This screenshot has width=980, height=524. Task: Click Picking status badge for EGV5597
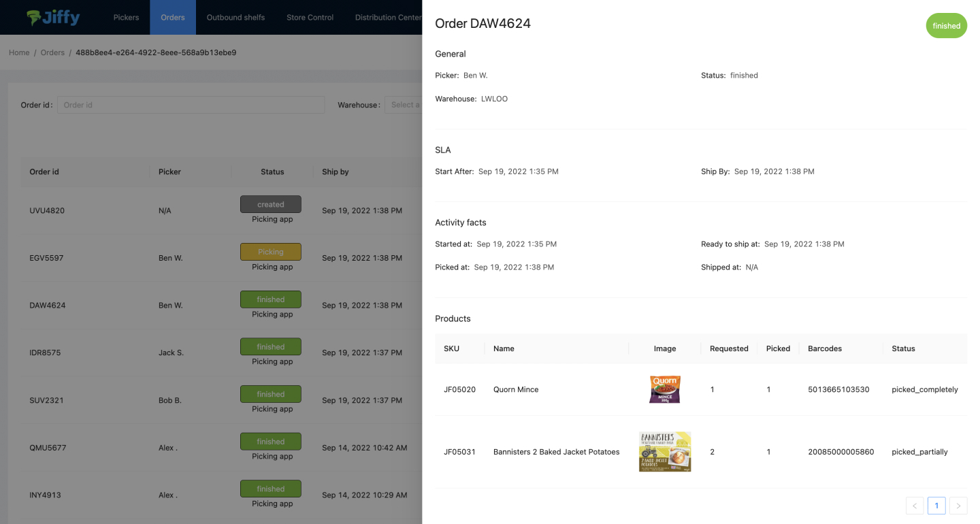[270, 252]
